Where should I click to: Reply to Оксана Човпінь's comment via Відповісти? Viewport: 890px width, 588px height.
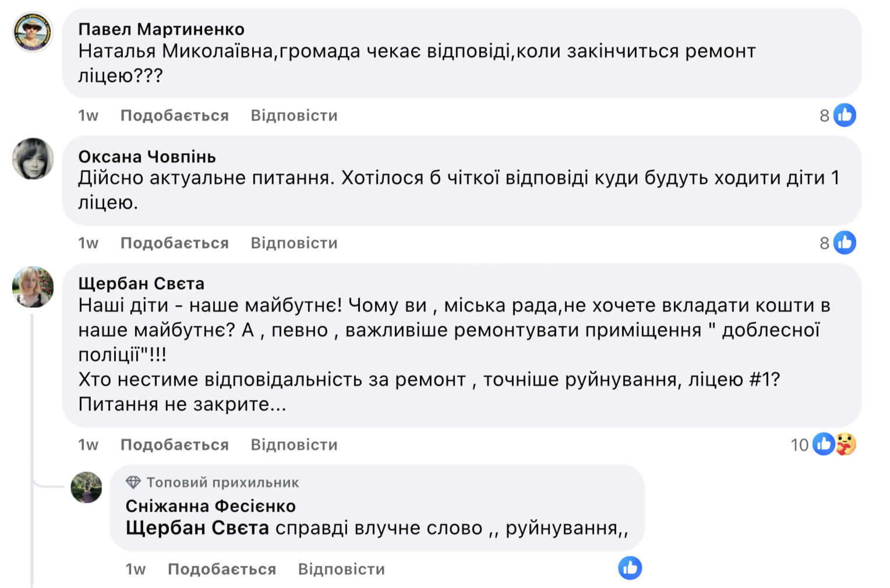pyautogui.click(x=294, y=243)
